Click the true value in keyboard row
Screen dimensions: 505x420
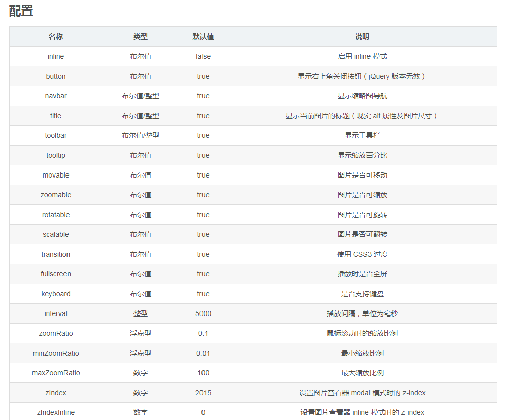(x=203, y=294)
